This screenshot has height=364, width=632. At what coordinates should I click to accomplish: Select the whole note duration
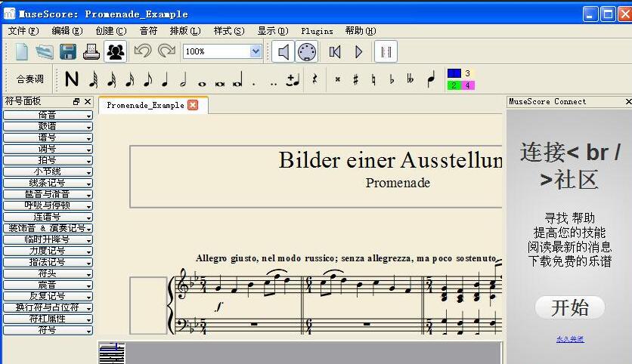coord(202,84)
